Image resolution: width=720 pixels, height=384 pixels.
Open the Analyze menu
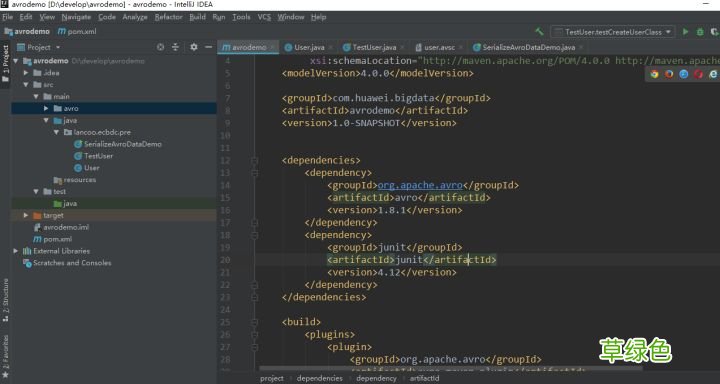click(135, 17)
